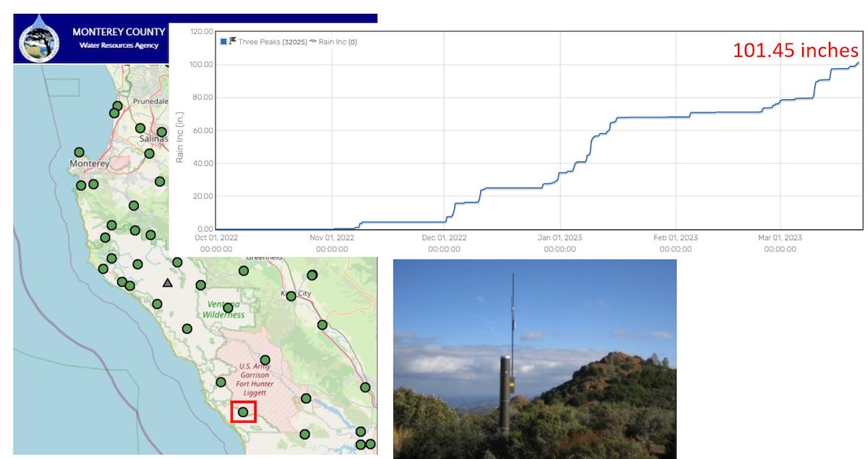Screen dimensions: 868x459
Task: Click the Monterey County Water Resources Agency title
Action: [119, 38]
